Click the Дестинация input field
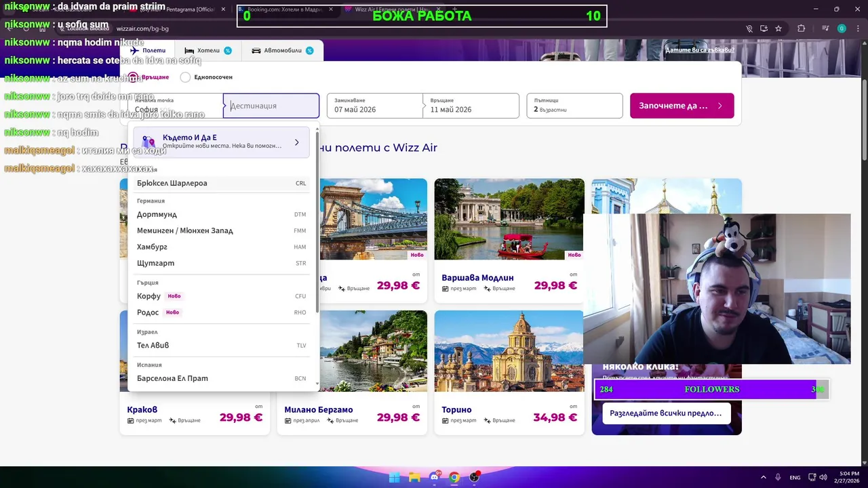This screenshot has height=488, width=868. tap(271, 106)
